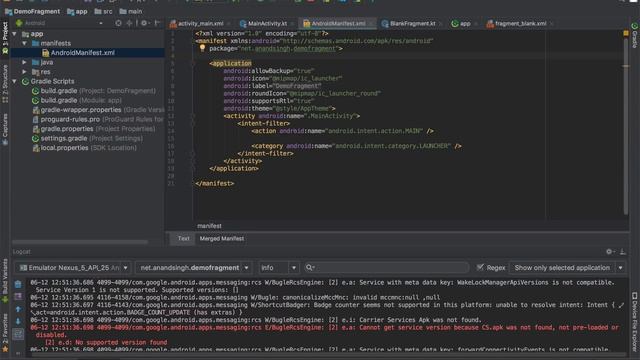
Task: Click the collapse-all icon in Project panel header
Action: [130, 23]
